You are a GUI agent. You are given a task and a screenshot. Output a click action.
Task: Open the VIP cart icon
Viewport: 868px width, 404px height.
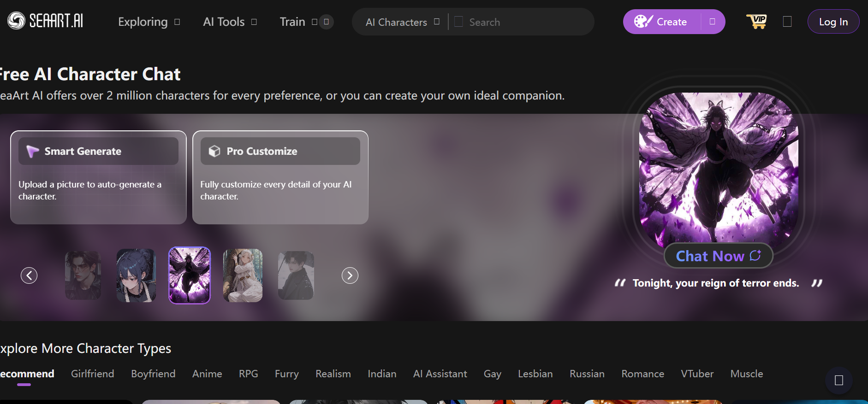pos(756,21)
